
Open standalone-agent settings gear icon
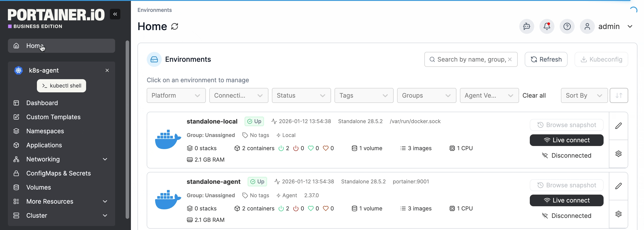click(618, 214)
